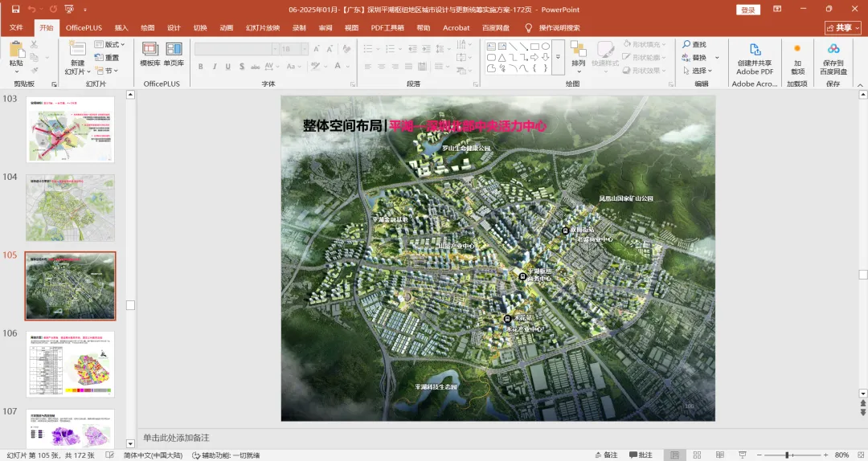Click the accessibility (辅助功能) status

pyautogui.click(x=226, y=455)
